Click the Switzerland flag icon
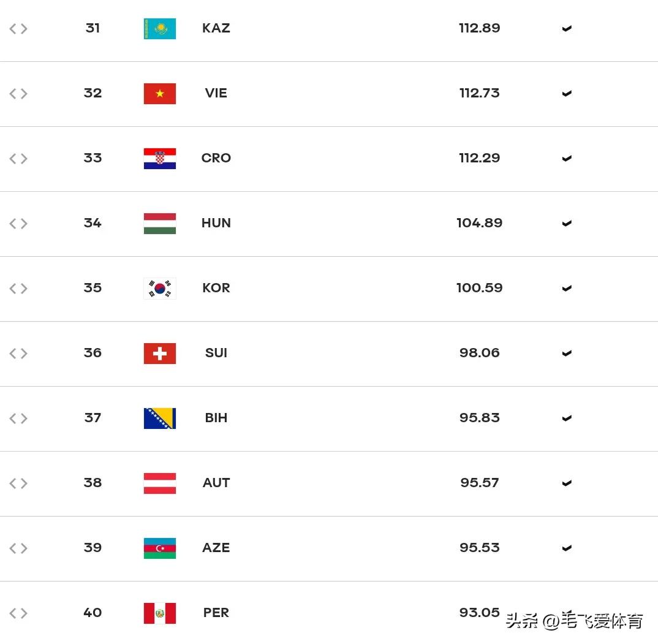 [x=159, y=354]
